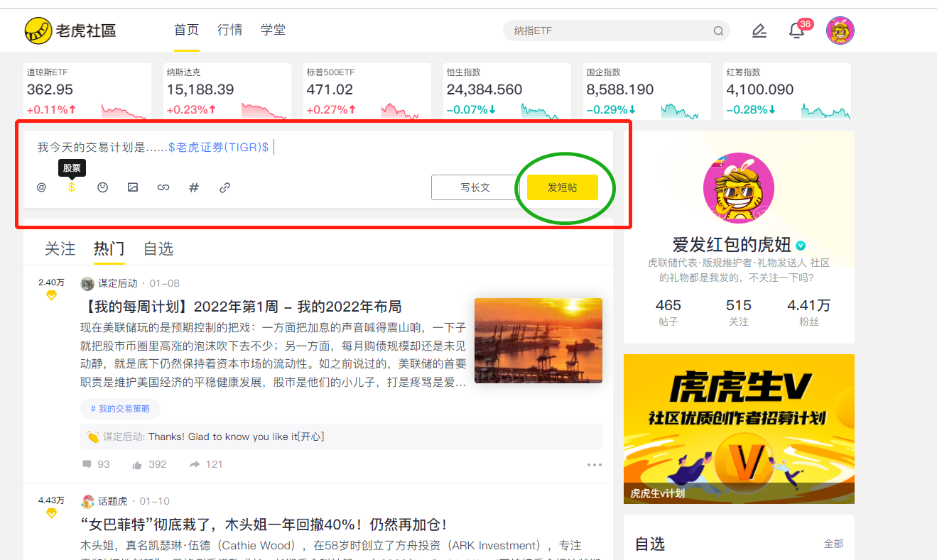Open the harbor sunset post thumbnail
Viewport: 937px width, 560px height.
point(538,340)
